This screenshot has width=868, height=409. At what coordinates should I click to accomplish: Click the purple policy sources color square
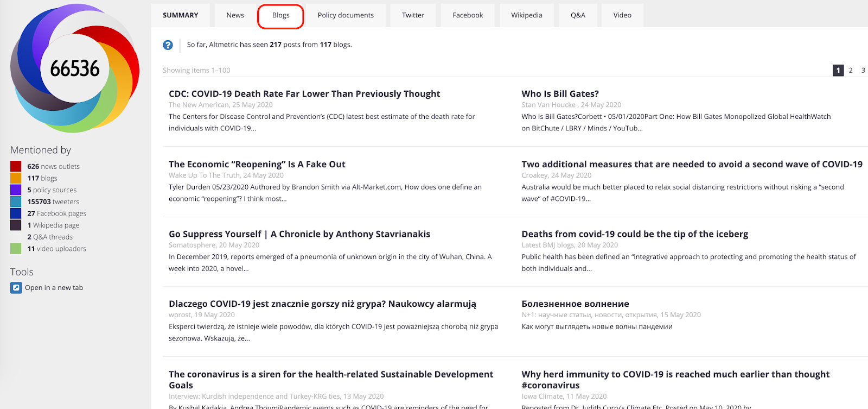[x=16, y=190]
